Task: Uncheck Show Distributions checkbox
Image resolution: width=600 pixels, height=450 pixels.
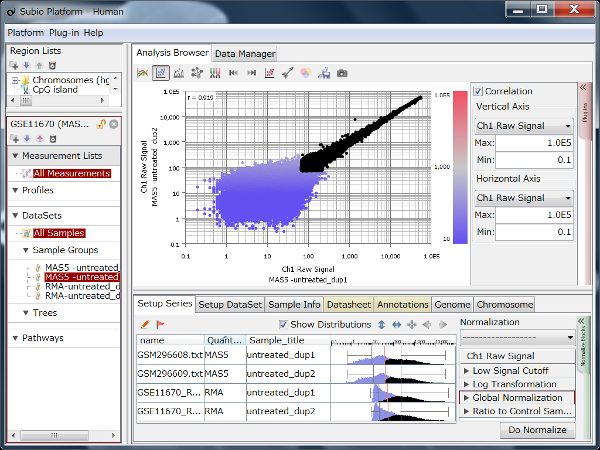Action: coord(283,324)
